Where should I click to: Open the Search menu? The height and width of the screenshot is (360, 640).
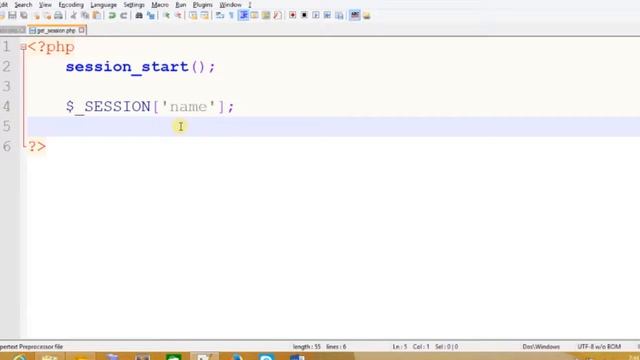tap(23, 5)
